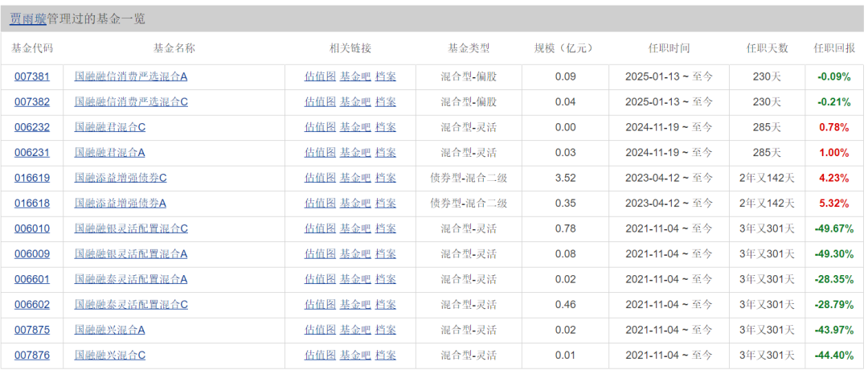Open 档案 for fund 006009
Screen dimensions: 868x370
click(385, 253)
